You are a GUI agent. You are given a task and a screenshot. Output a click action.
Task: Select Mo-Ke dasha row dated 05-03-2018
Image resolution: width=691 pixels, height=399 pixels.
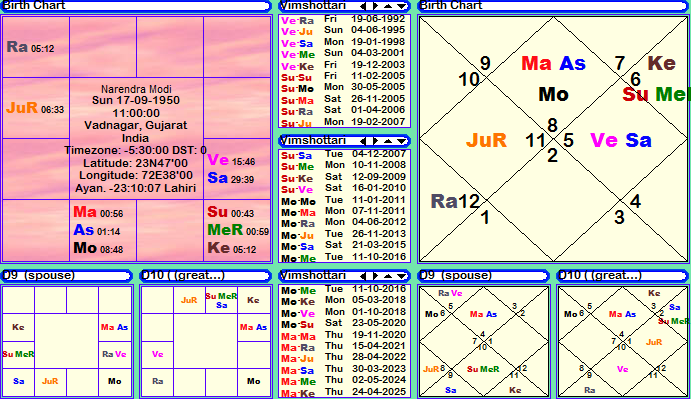pyautogui.click(x=343, y=301)
